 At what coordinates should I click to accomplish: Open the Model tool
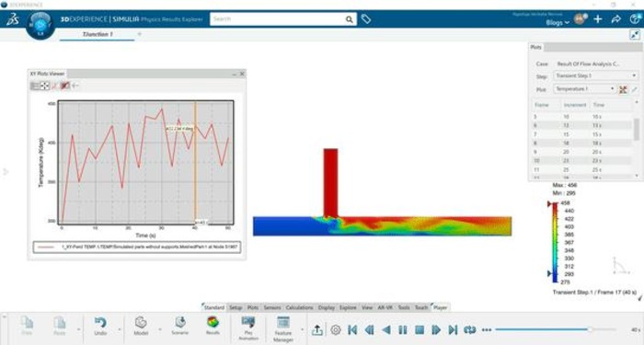coord(141,326)
